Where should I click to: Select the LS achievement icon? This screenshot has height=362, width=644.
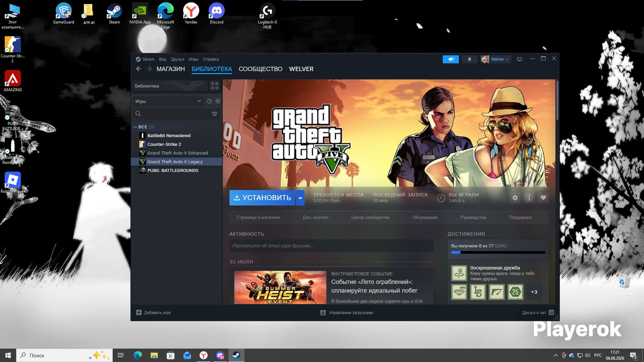[x=478, y=292]
